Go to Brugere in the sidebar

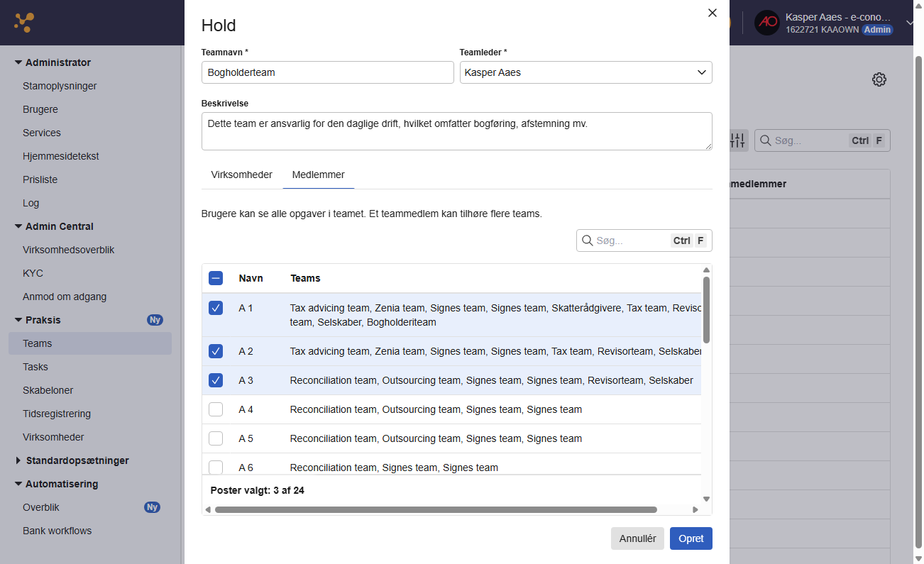point(40,109)
